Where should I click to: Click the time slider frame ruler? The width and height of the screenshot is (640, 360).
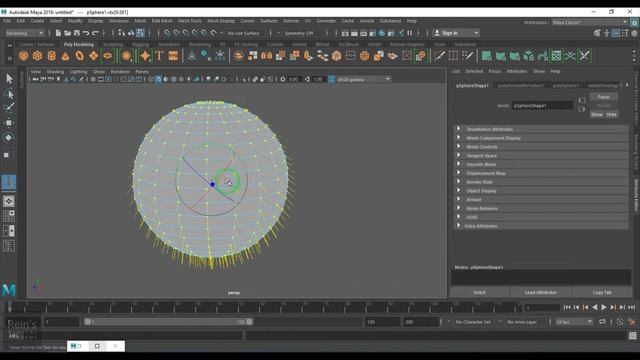click(263, 307)
